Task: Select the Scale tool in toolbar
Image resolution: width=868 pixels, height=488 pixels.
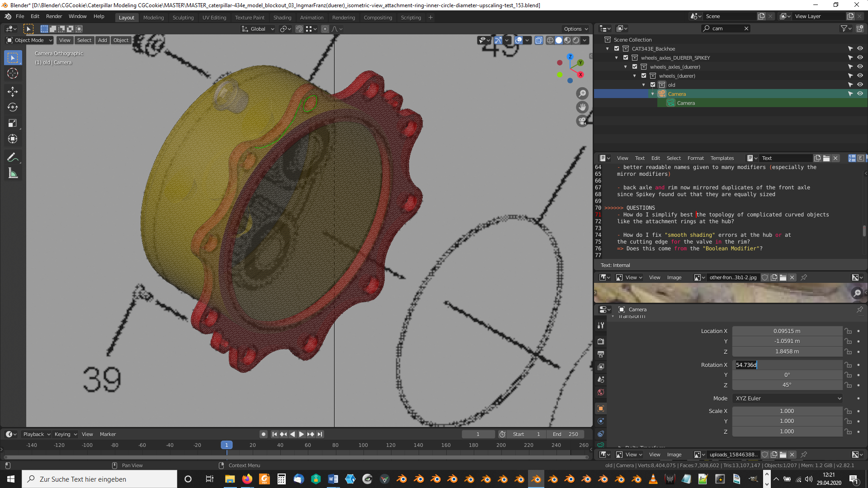Action: tap(13, 123)
